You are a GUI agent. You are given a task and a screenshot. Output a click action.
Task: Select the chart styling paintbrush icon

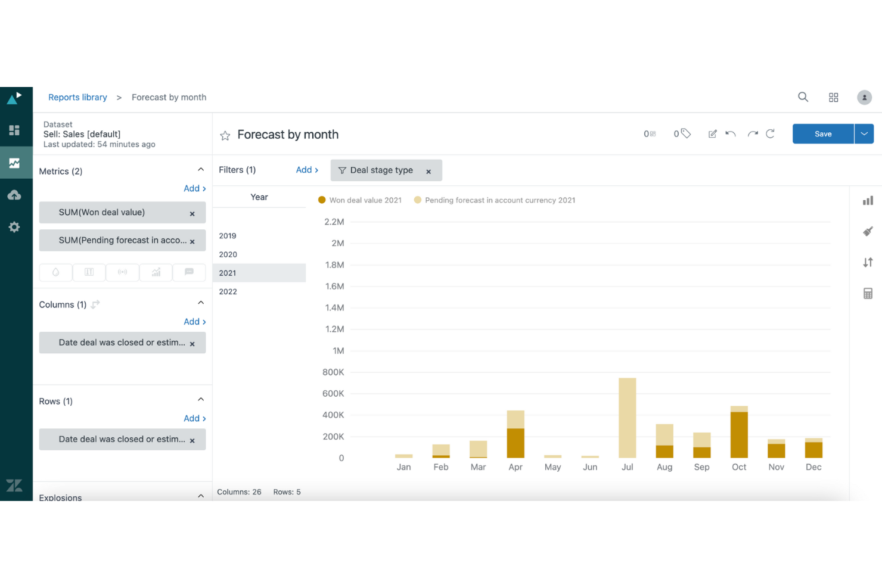[868, 231]
